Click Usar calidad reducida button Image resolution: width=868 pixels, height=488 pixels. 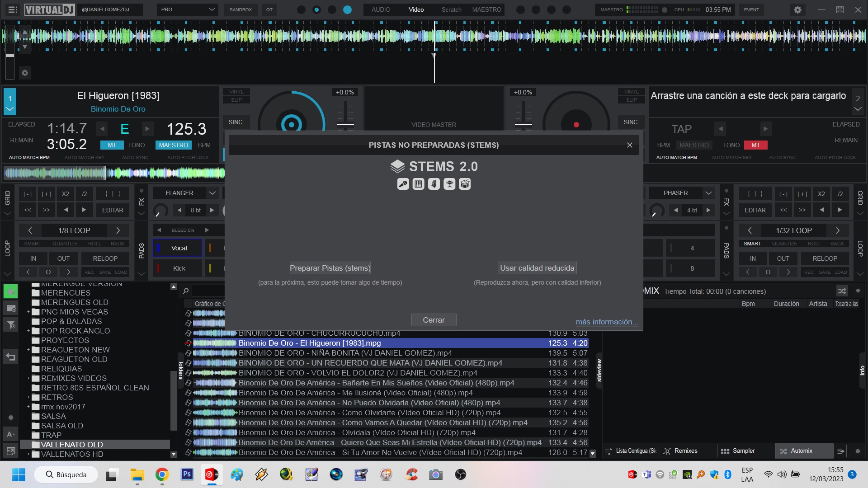[x=537, y=268]
